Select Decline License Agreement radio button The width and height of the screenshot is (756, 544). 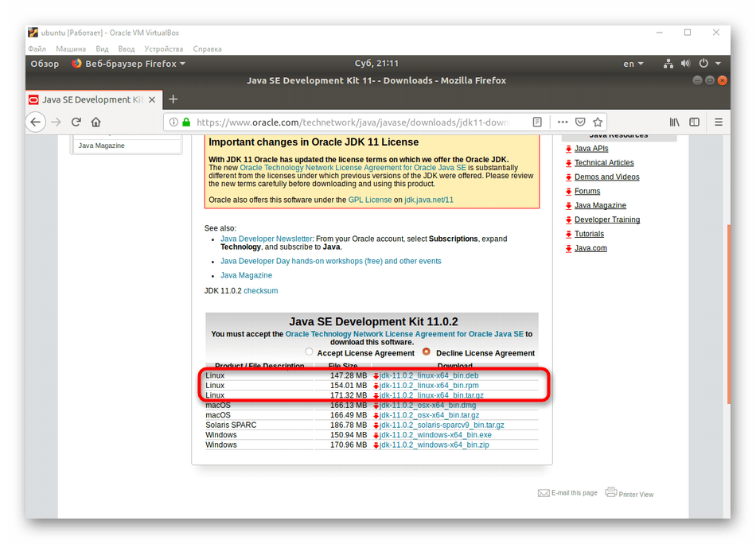coord(427,352)
